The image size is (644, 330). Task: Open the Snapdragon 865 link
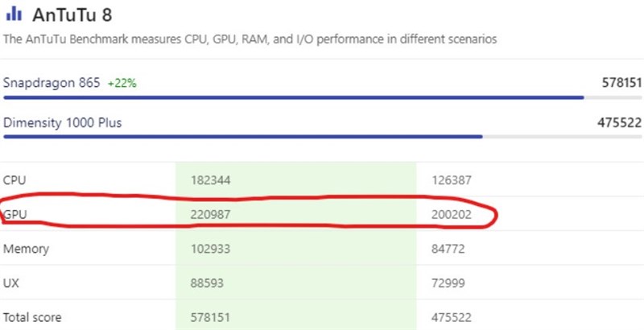tap(52, 83)
